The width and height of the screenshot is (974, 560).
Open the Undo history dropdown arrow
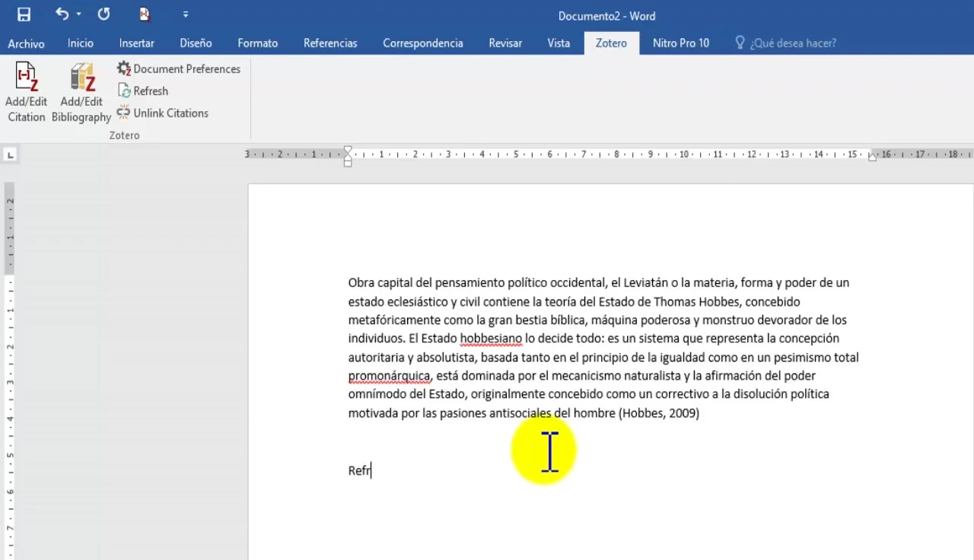[78, 14]
